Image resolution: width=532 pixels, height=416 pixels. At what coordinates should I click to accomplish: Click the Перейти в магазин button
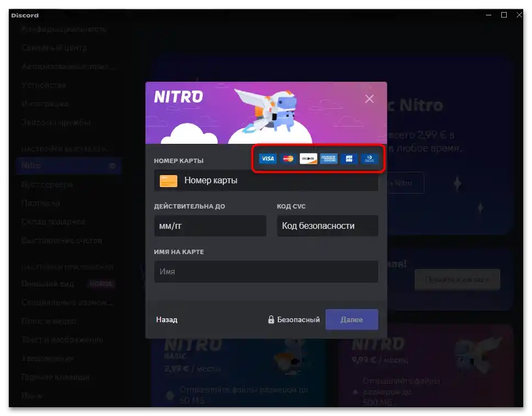click(457, 280)
